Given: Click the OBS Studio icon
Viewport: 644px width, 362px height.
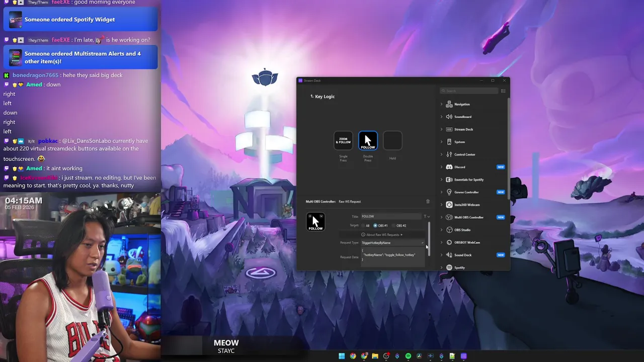Looking at the screenshot, I should pos(449,230).
